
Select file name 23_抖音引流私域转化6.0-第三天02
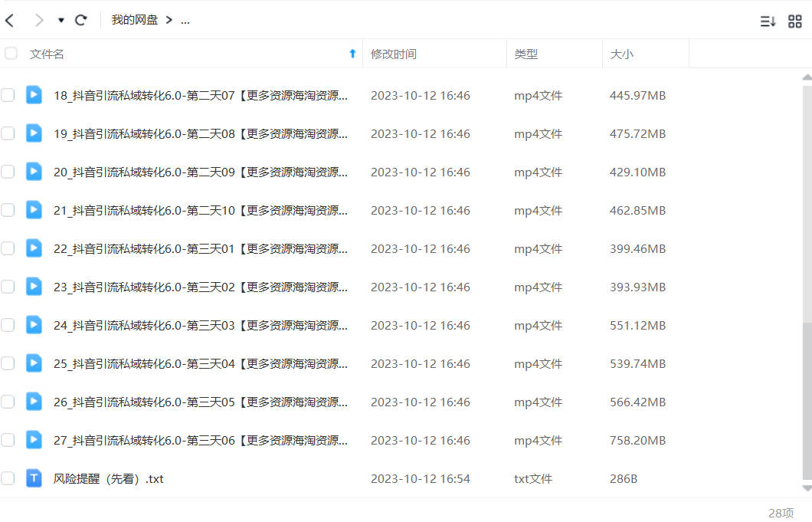click(201, 287)
